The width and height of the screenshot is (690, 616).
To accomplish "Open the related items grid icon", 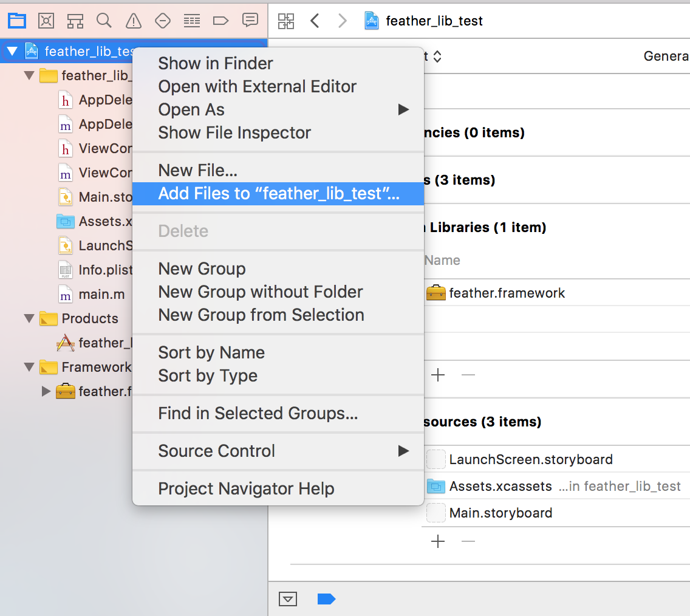I will 286,21.
